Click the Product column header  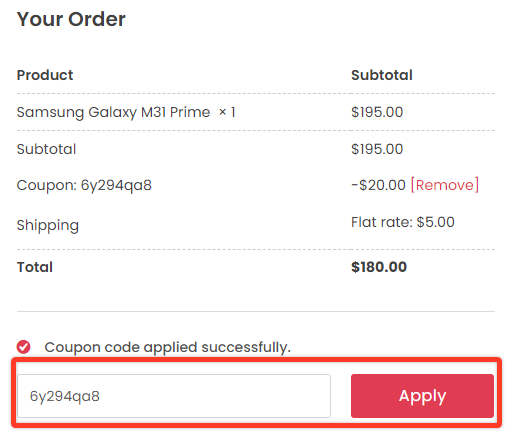tap(45, 75)
